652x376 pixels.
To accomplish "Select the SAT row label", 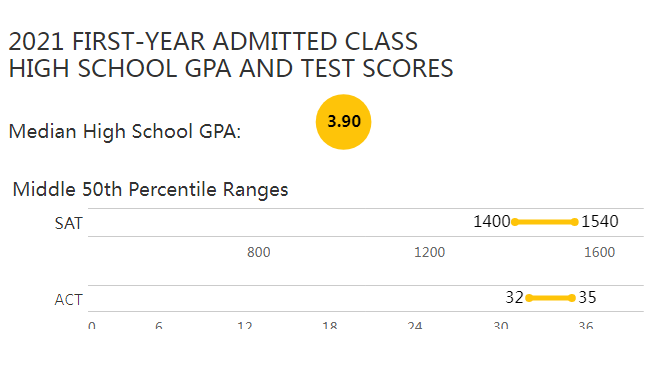I will (69, 224).
